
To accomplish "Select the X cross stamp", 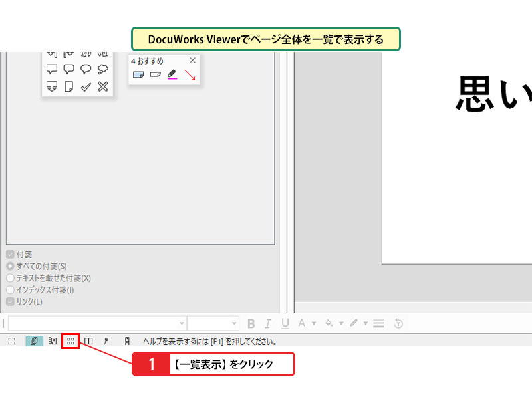I will point(103,86).
